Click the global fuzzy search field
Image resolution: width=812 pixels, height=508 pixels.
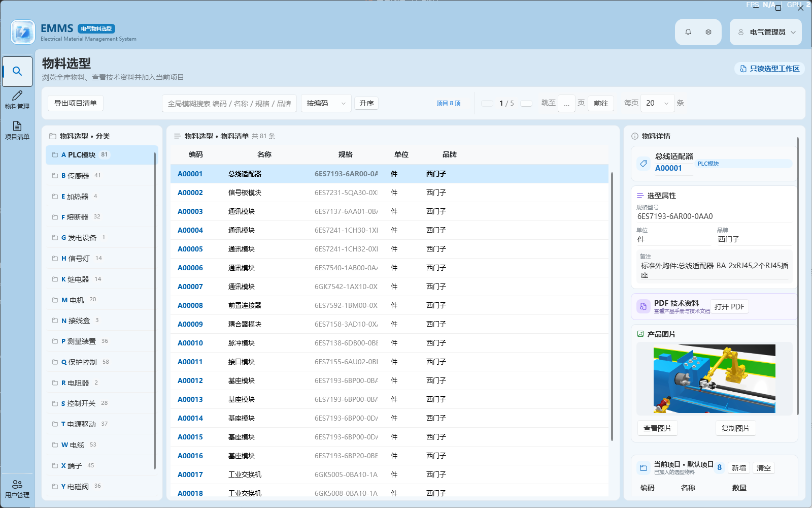point(229,103)
